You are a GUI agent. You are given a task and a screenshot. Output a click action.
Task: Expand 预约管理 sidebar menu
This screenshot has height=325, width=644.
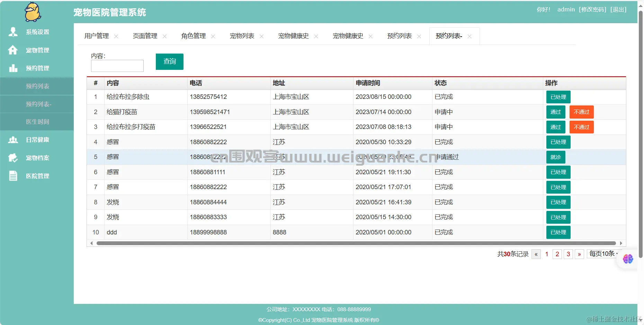click(x=37, y=68)
